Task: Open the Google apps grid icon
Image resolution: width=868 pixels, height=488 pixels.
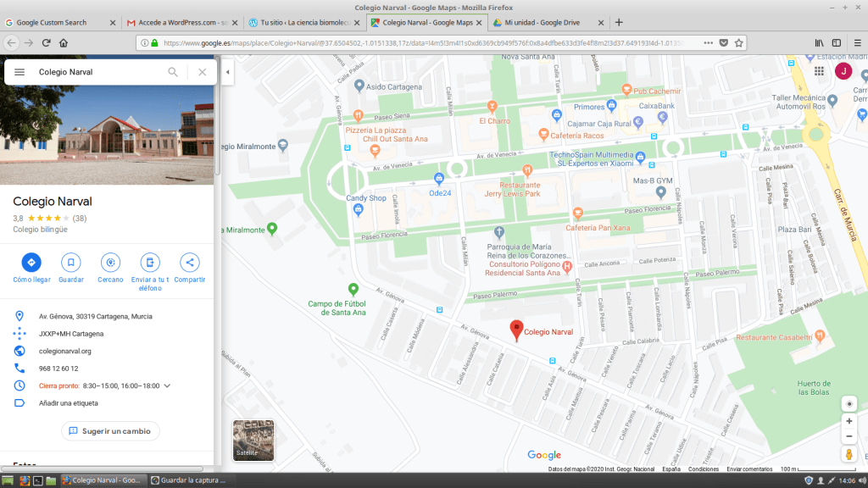Action: point(819,71)
